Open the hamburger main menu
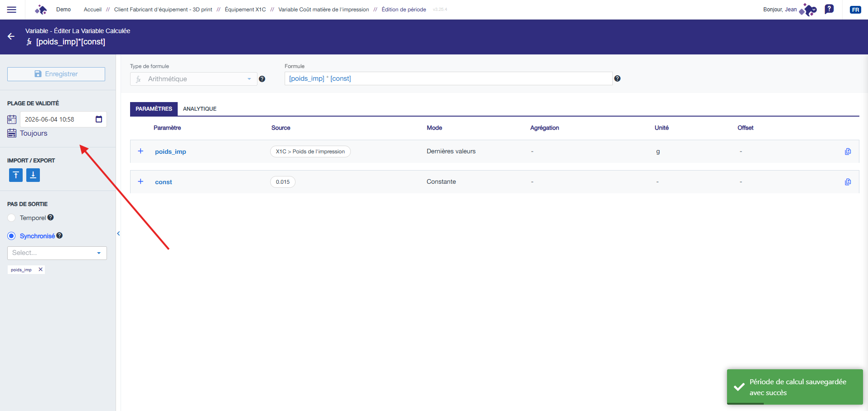This screenshot has width=868, height=411. (12, 10)
